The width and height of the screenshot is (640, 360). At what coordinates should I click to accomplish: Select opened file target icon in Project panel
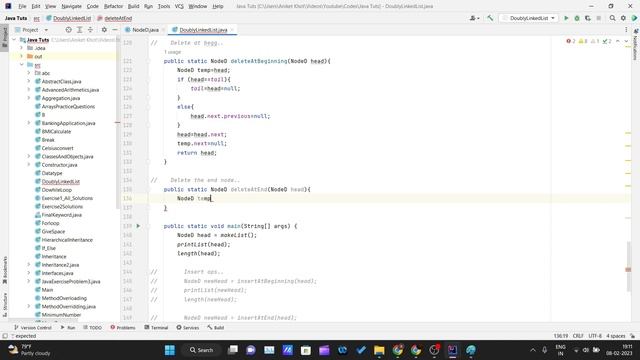pos(69,30)
